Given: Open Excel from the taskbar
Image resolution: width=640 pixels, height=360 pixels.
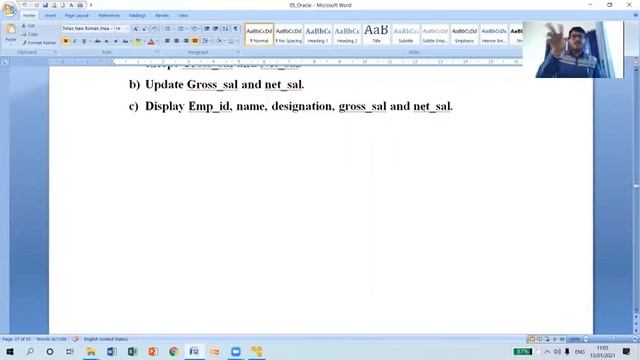Looking at the screenshot, I should pos(132,351).
